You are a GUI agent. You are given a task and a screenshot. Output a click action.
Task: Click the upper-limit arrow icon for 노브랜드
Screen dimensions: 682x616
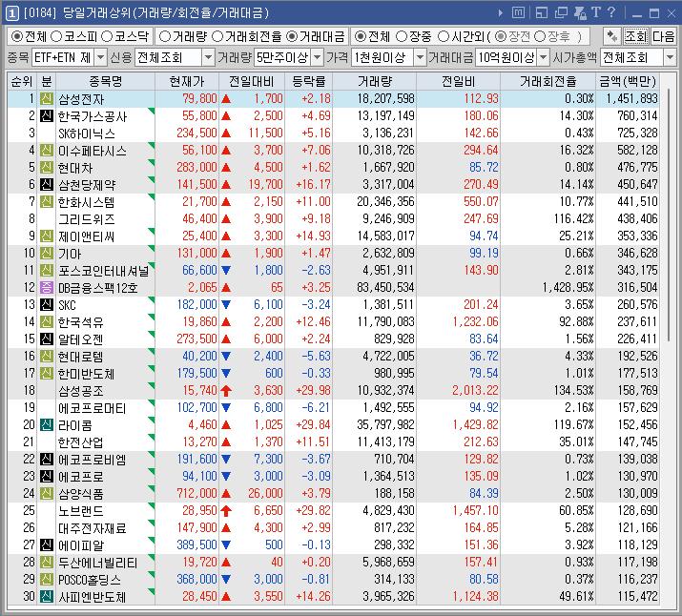226,511
